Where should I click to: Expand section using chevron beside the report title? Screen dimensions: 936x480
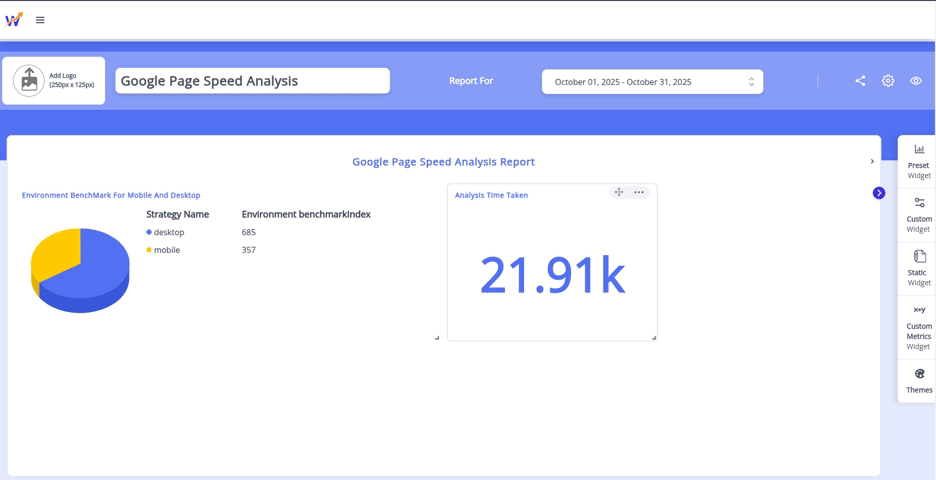coord(872,161)
